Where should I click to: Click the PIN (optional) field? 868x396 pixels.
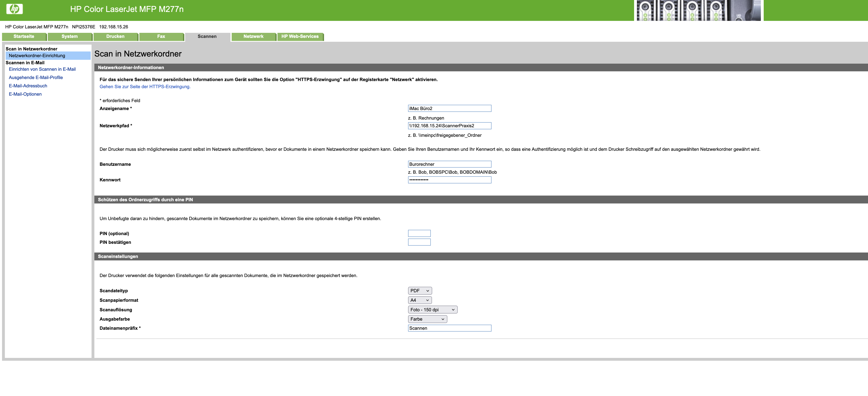tap(419, 233)
